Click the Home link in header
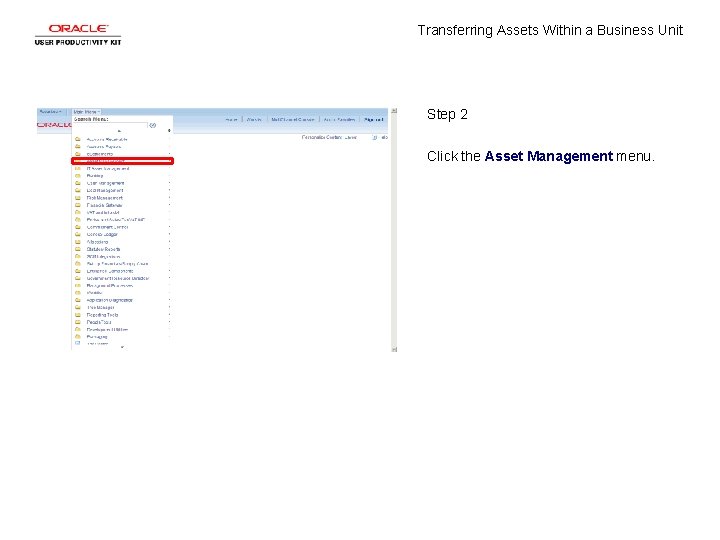Screen dimensions: 720x540 point(231,119)
